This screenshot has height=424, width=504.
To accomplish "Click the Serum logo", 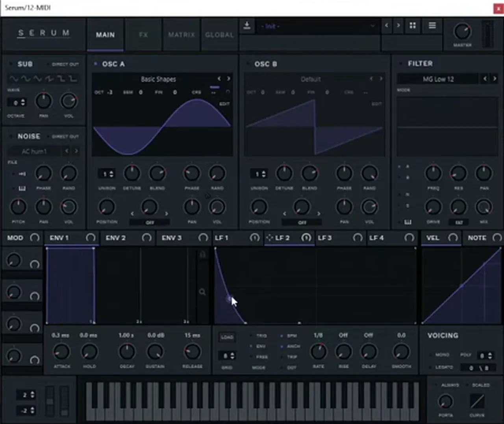I will (43, 33).
